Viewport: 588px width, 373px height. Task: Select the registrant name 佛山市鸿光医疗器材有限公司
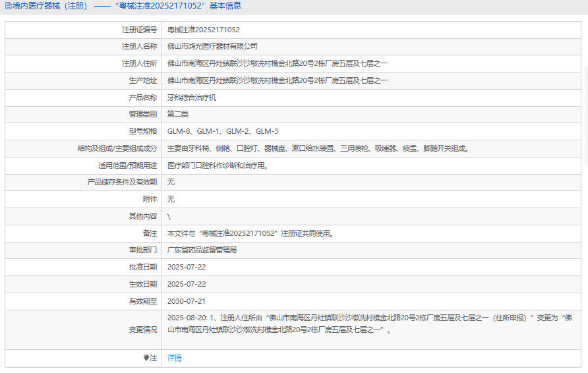point(212,47)
